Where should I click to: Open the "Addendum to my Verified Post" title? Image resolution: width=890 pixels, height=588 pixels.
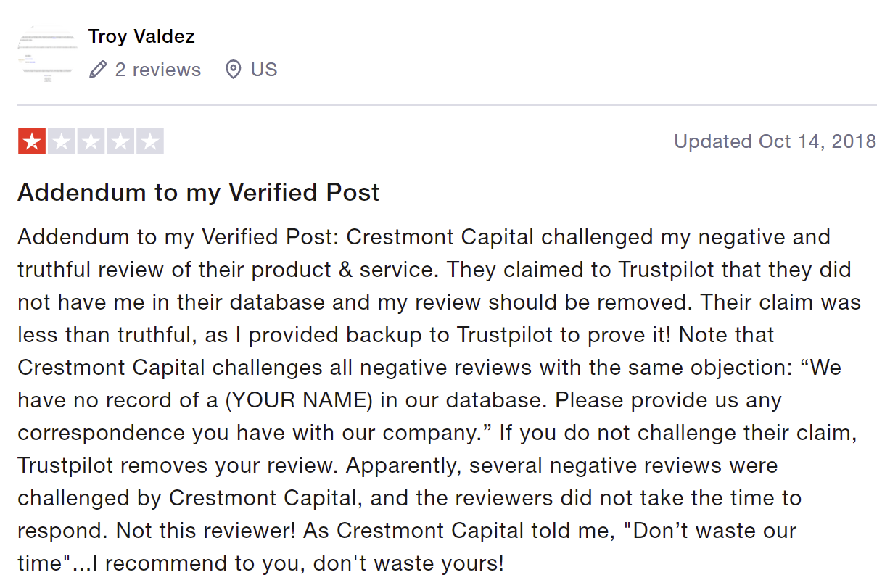[x=199, y=192]
